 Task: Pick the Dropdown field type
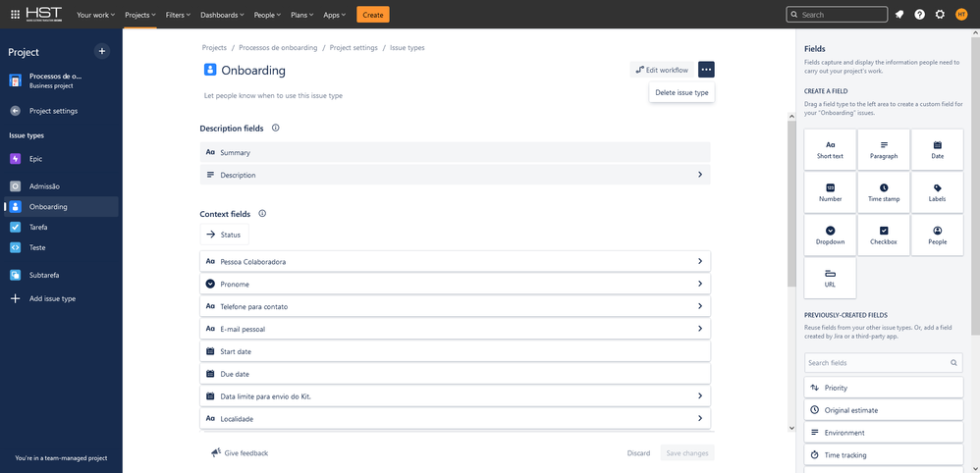click(830, 236)
